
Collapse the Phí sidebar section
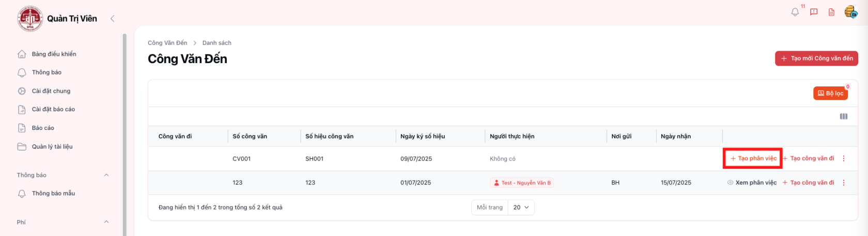pos(106,222)
